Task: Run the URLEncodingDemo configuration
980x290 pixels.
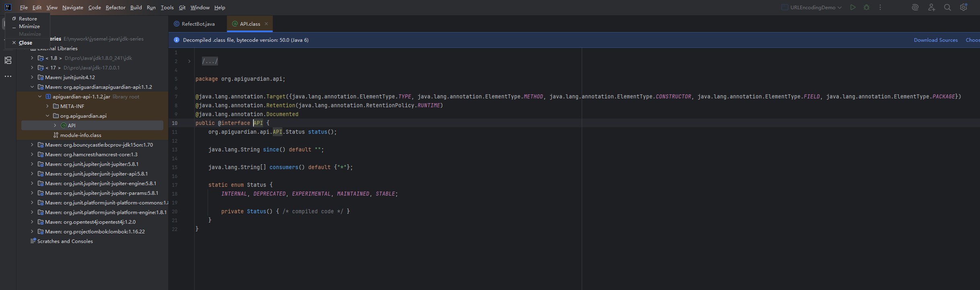Action: 852,7
